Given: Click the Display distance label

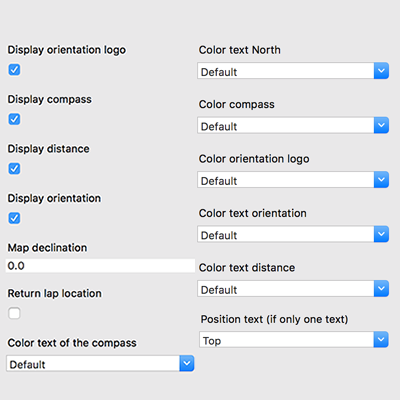Looking at the screenshot, I should coord(49,149).
